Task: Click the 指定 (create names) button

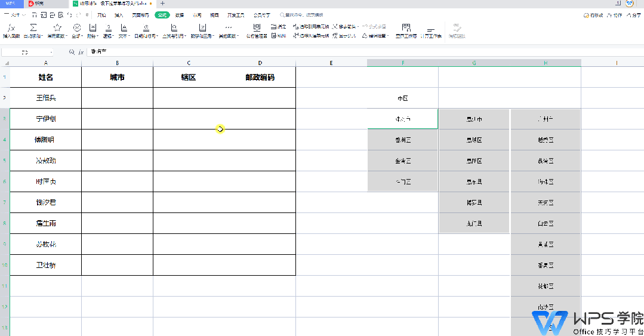Action: (279, 26)
